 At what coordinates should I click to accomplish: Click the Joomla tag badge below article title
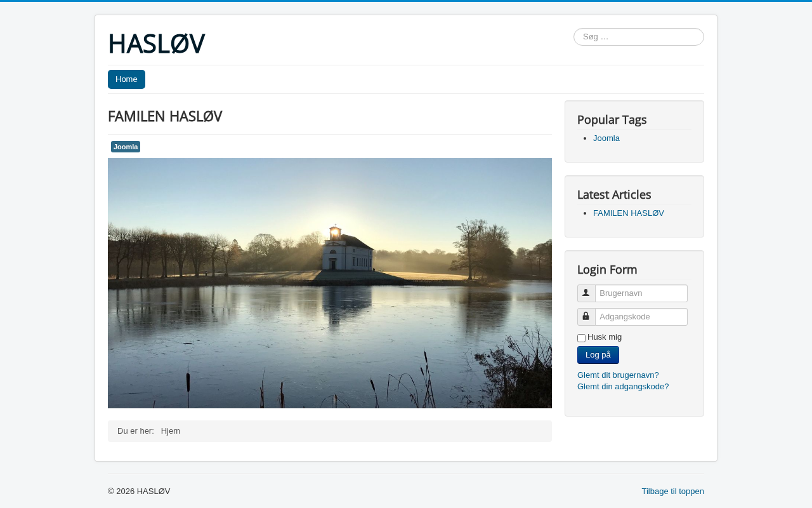(126, 147)
